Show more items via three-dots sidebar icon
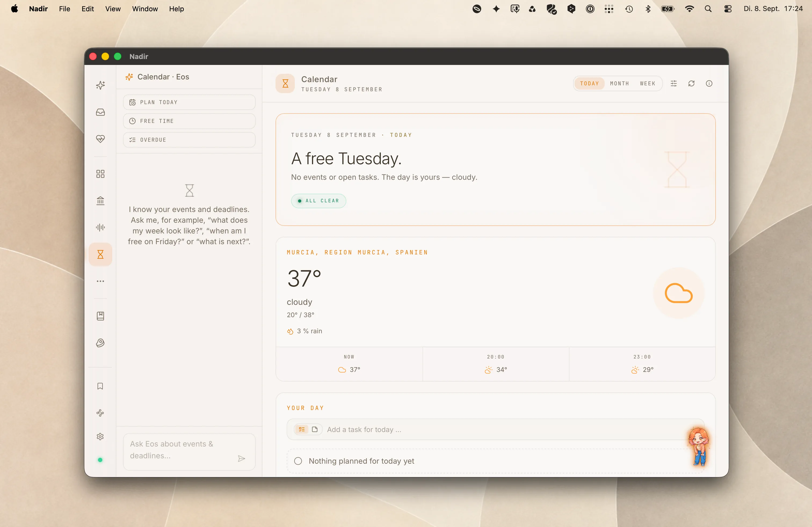This screenshot has height=527, width=812. (x=100, y=281)
